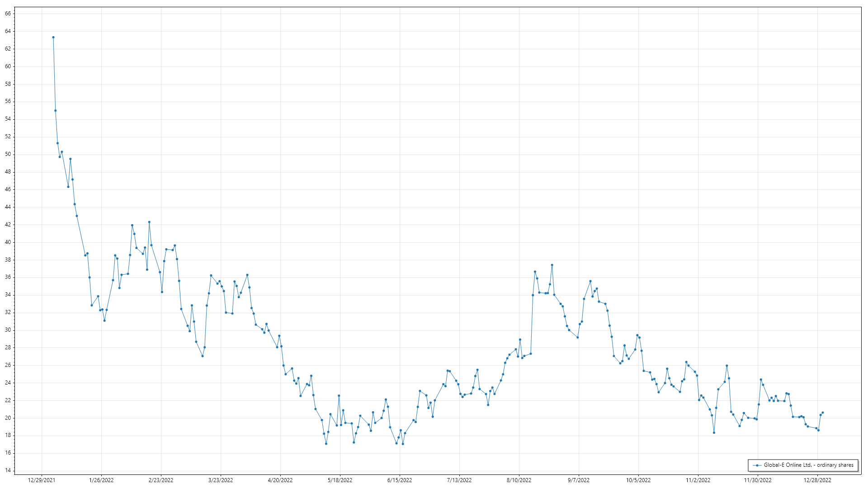Select the 8/10/2022 x-axis date label
868x488 pixels.
519,480
